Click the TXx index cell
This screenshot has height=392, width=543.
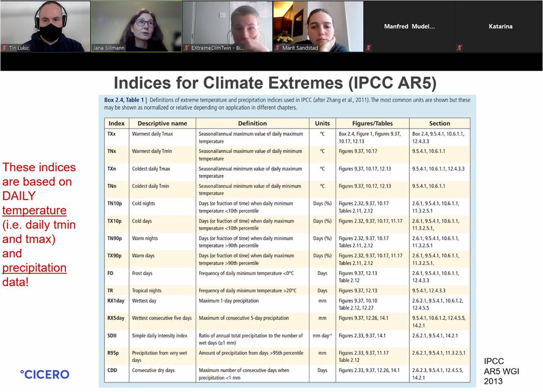(x=117, y=137)
